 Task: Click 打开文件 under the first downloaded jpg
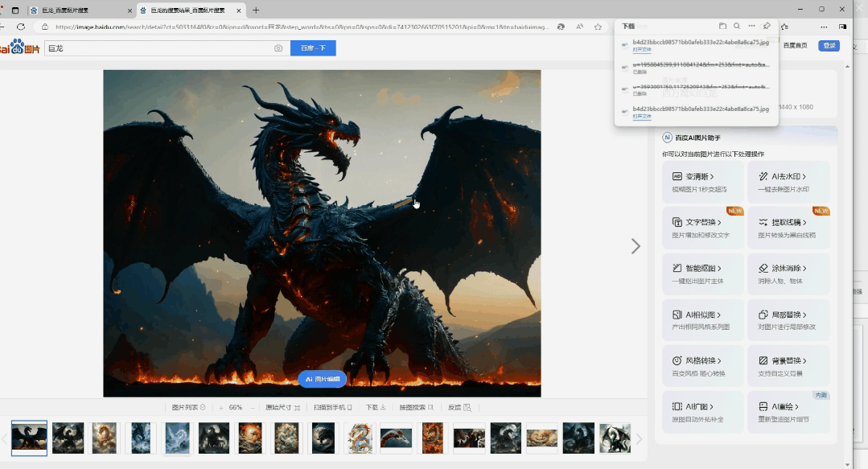pyautogui.click(x=642, y=49)
